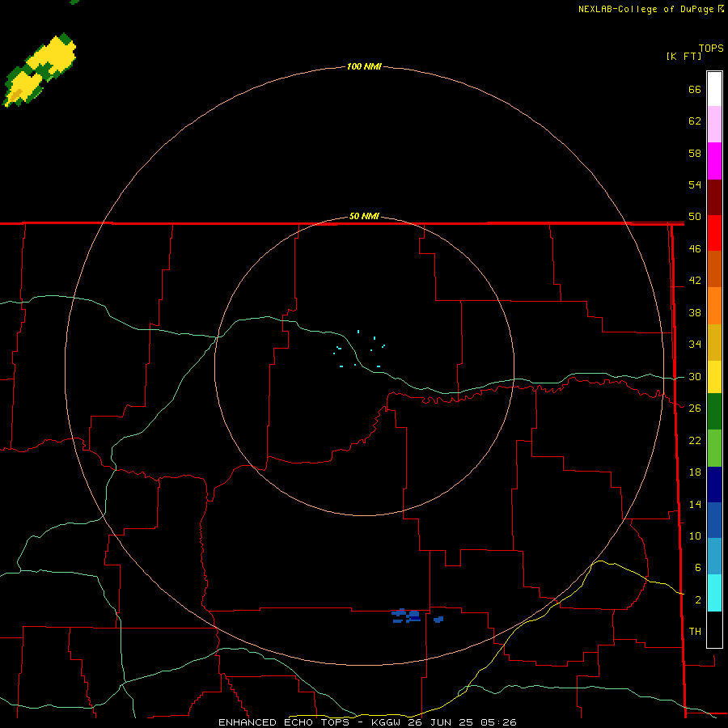
Task: Click the light blue legend swatch
Action: tap(714, 557)
